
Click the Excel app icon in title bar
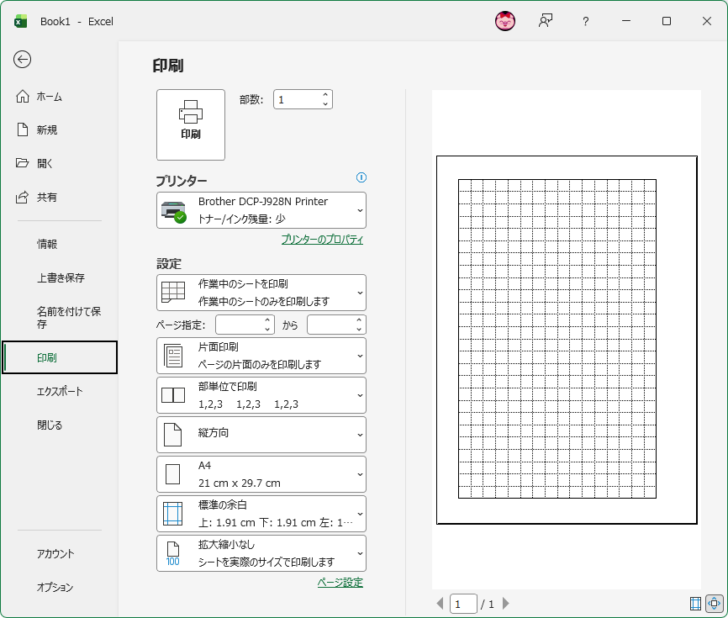(x=20, y=21)
